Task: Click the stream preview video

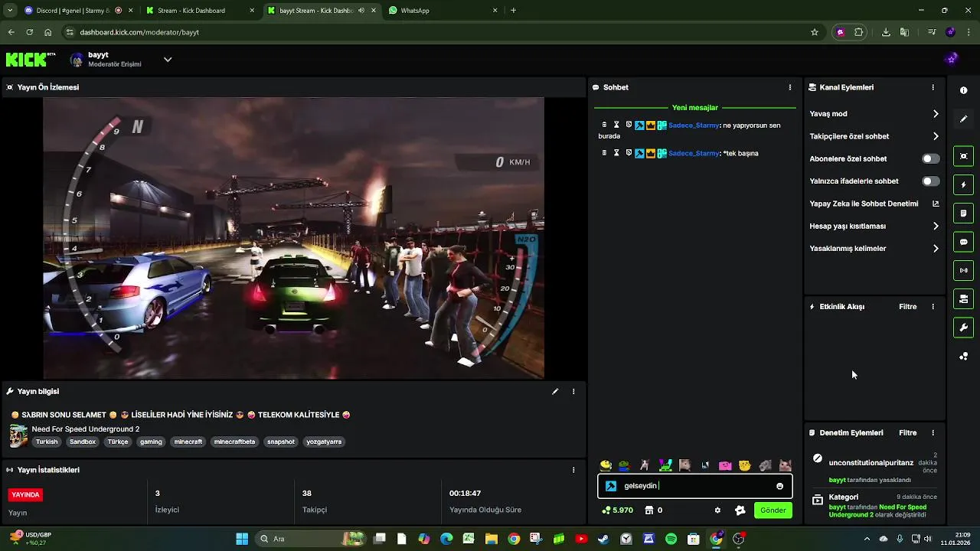Action: 294,238
